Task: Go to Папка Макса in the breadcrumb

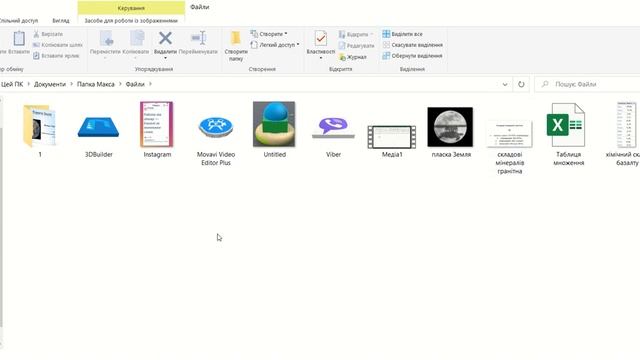Action: (96, 84)
